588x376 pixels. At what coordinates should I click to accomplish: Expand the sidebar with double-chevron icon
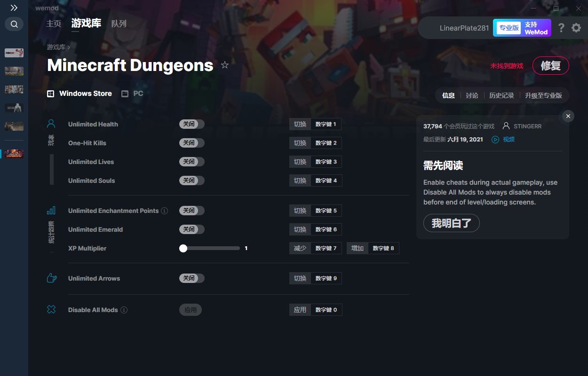pos(14,8)
